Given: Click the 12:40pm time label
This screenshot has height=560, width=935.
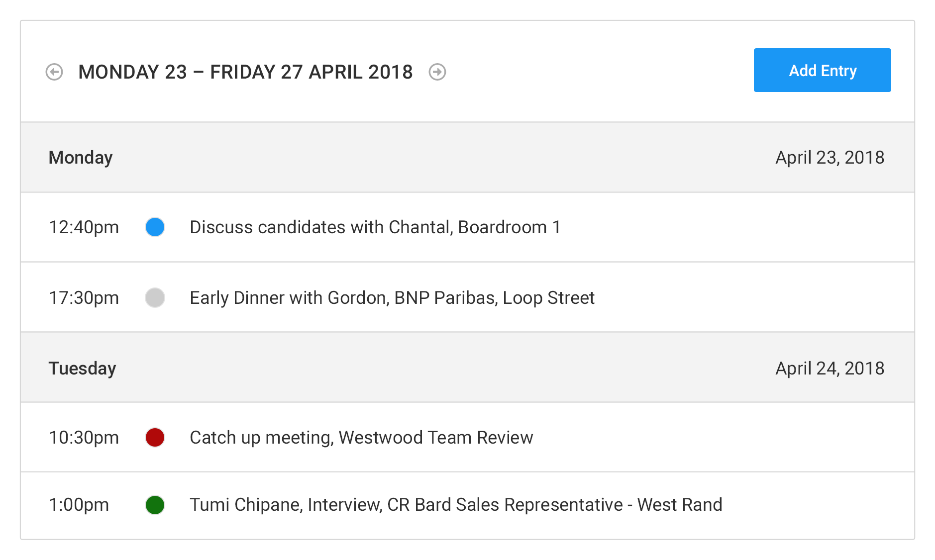Looking at the screenshot, I should click(84, 227).
